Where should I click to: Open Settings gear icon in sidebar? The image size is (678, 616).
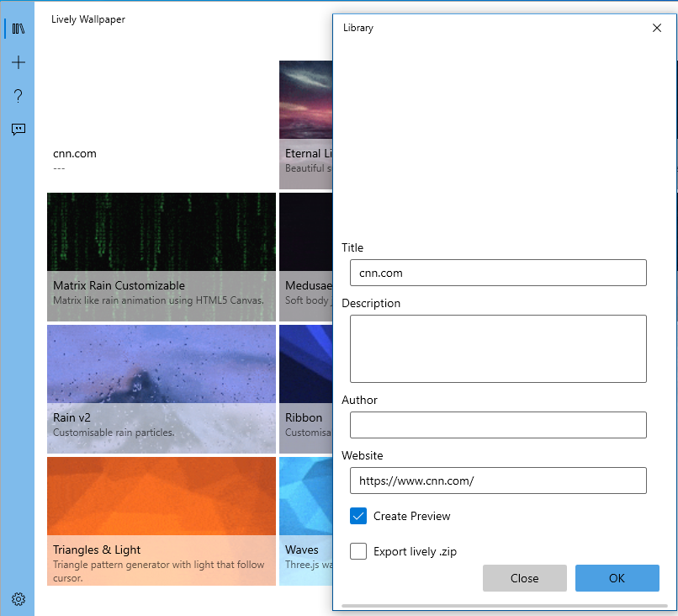(18, 599)
